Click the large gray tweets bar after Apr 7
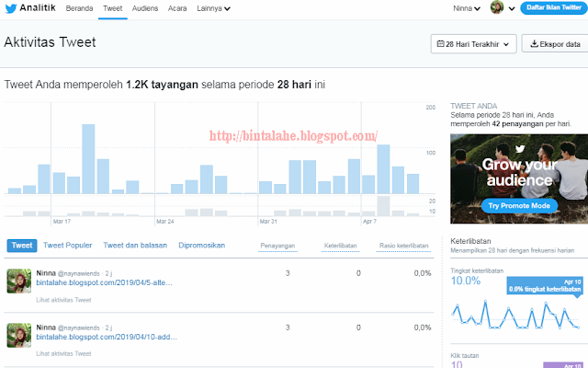Image resolution: width=588 pixels, height=368 pixels. [383, 206]
